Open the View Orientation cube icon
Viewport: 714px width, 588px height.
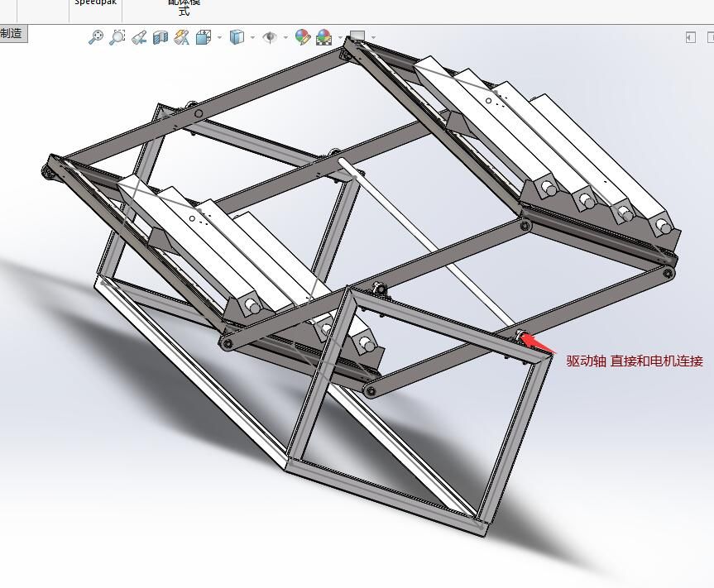203,36
